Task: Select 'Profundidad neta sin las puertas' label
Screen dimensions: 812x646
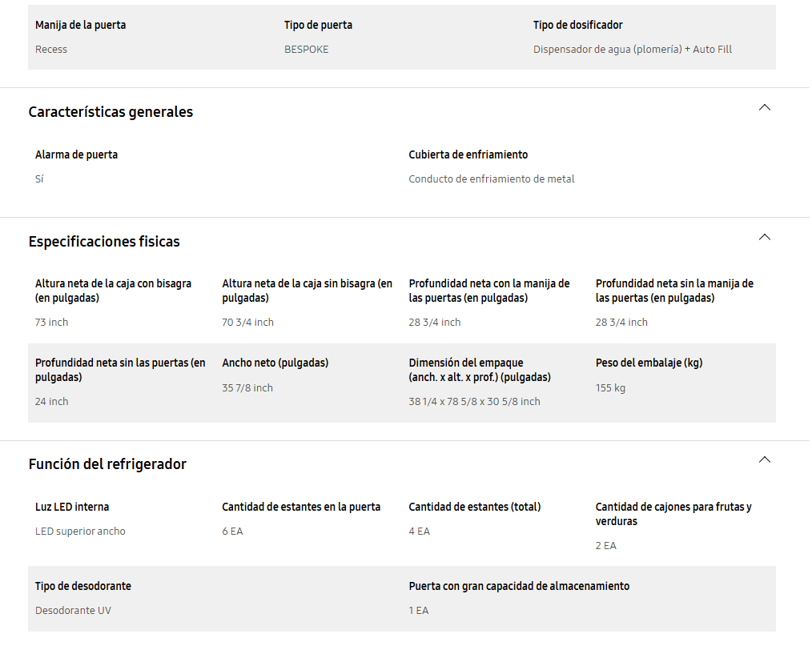Action: (120, 370)
